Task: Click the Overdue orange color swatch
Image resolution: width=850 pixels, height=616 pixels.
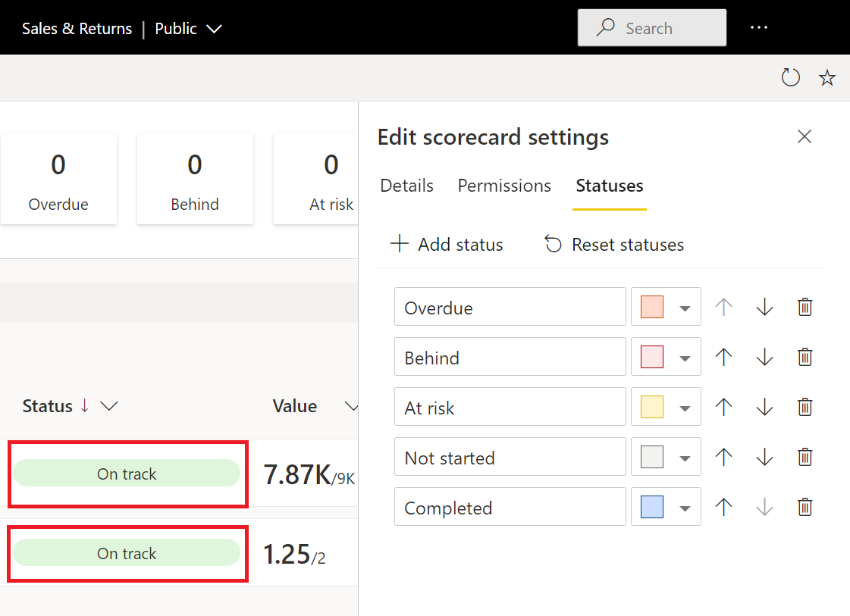Action: click(x=651, y=307)
